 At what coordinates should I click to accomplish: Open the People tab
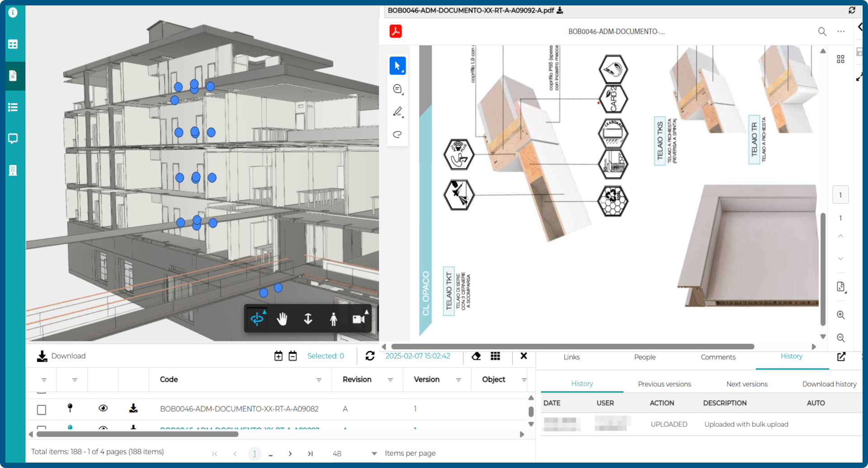point(645,357)
